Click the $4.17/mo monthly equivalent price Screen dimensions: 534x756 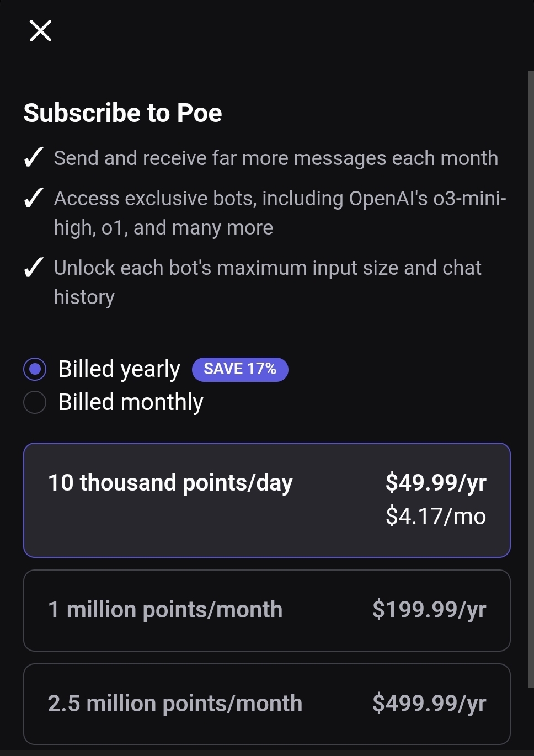436,517
